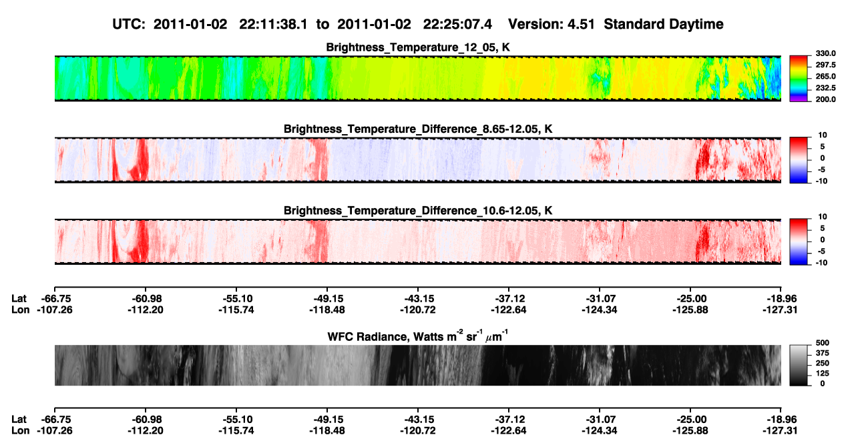Click the 250 label on the radiance colorbar
The height and width of the screenshot is (445, 868).
click(x=823, y=363)
